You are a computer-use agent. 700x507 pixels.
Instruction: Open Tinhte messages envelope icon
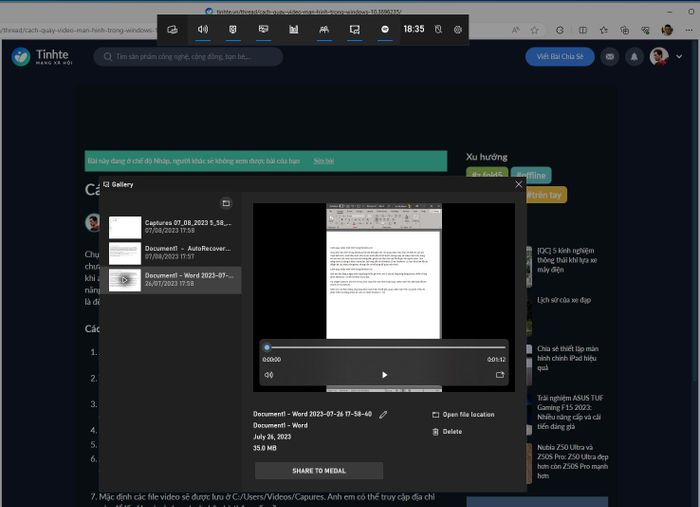tap(610, 57)
